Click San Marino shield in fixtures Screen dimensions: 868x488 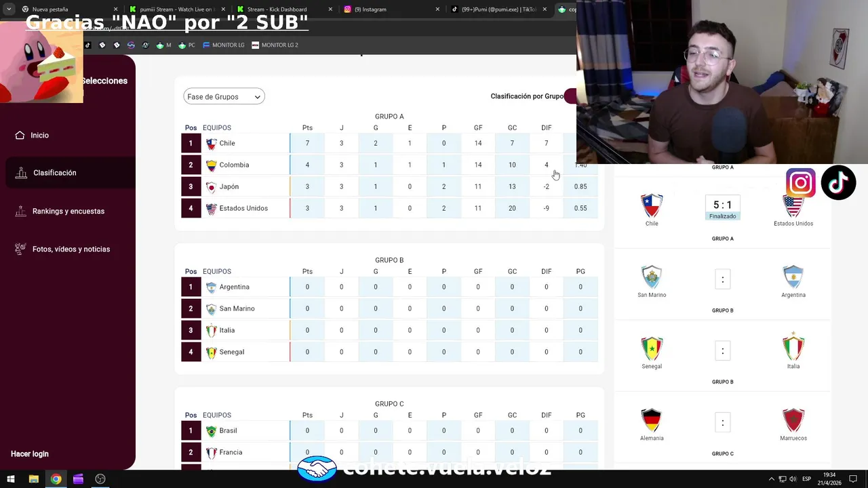[x=652, y=277]
